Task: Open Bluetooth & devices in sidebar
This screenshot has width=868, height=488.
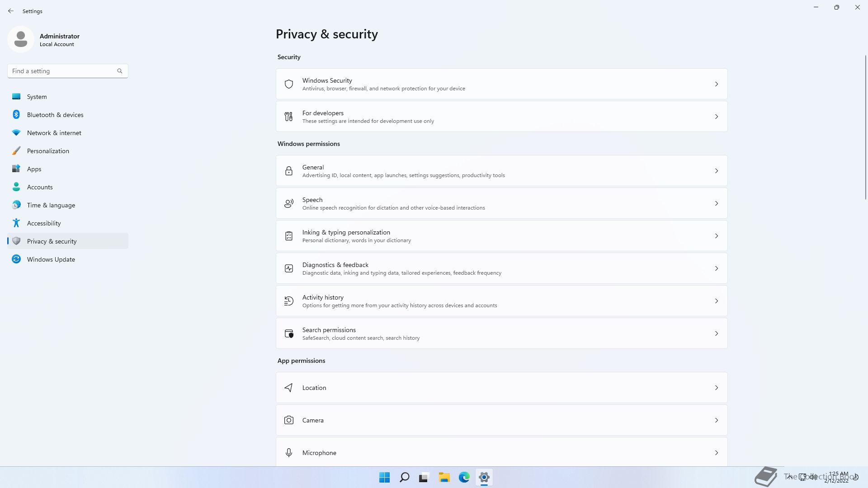Action: click(55, 115)
